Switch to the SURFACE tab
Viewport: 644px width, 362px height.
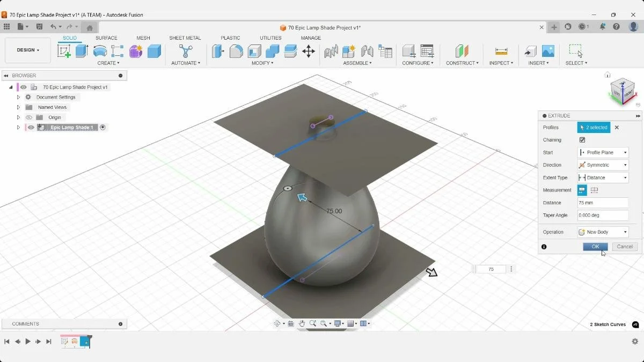pyautogui.click(x=106, y=38)
